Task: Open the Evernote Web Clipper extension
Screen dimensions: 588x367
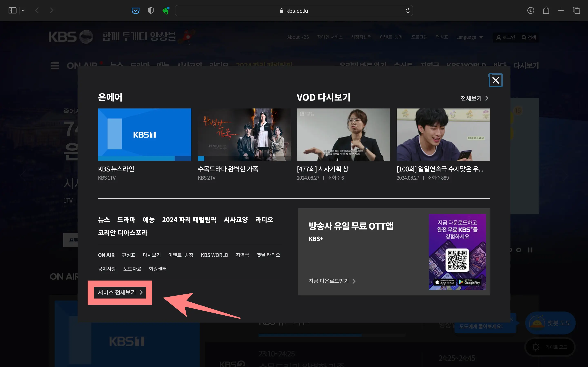Action: coord(166,10)
